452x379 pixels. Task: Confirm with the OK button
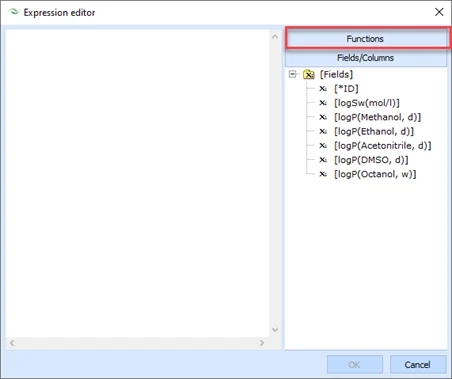(355, 365)
